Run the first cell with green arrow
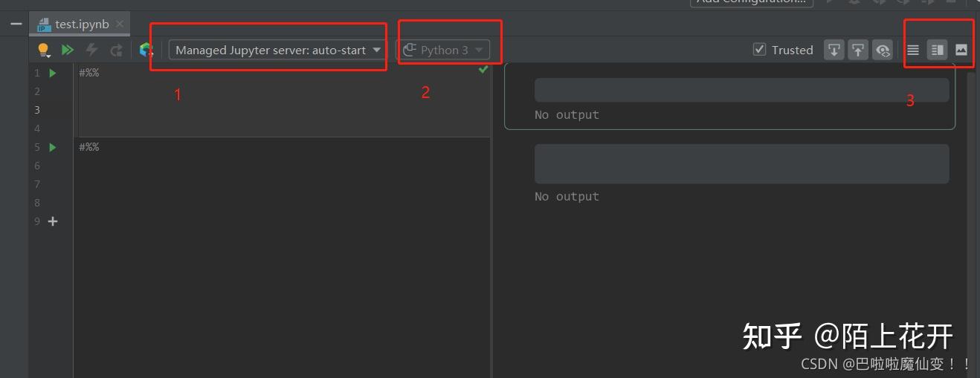Screen dimensions: 980x378 (x=53, y=73)
